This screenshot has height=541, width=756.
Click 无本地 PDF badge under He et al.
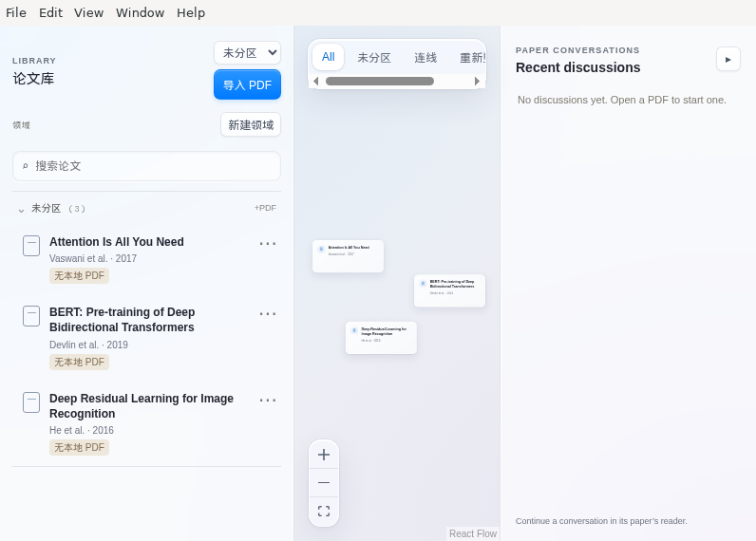click(79, 448)
